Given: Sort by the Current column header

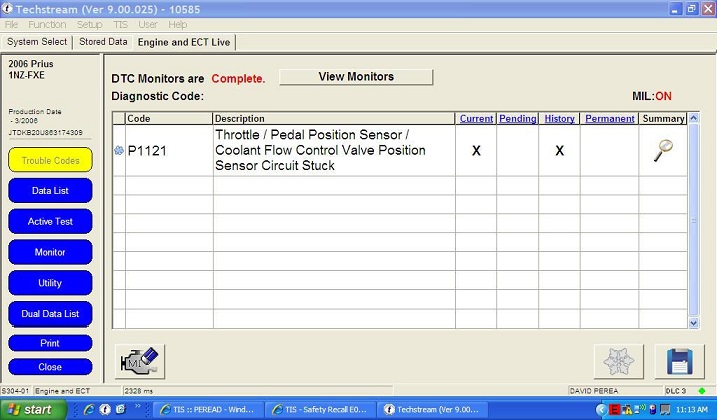Looking at the screenshot, I should (x=476, y=118).
